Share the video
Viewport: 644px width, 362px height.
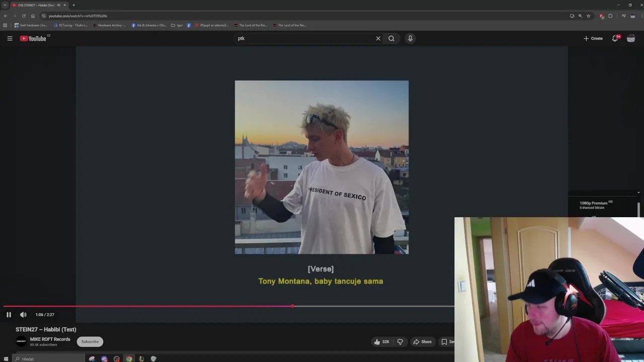point(422,342)
